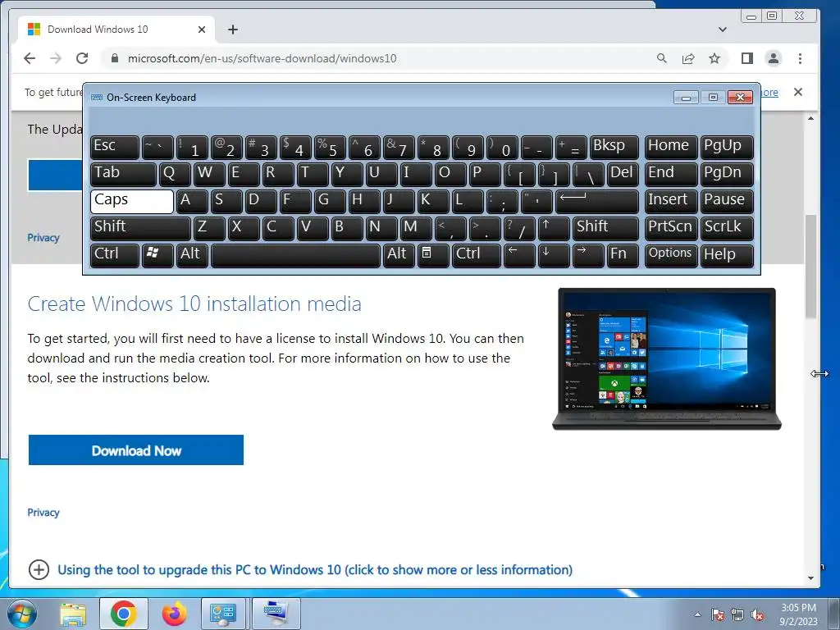840x630 pixels.
Task: Click the Enter key on On-Screen Keyboard
Action: [597, 202]
